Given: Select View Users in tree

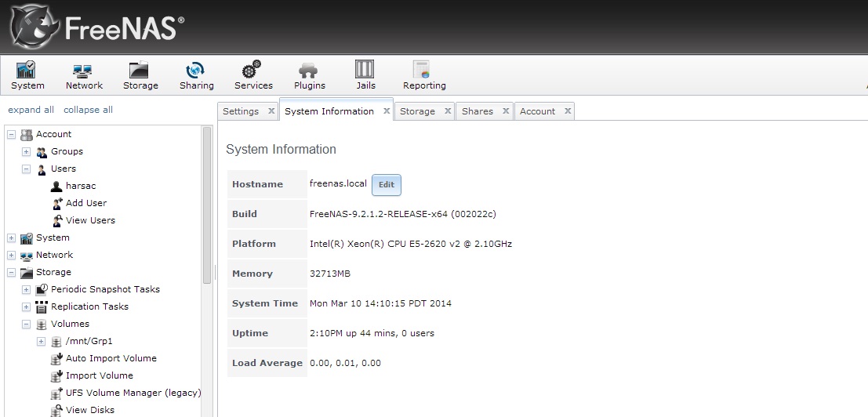Looking at the screenshot, I should [x=90, y=220].
